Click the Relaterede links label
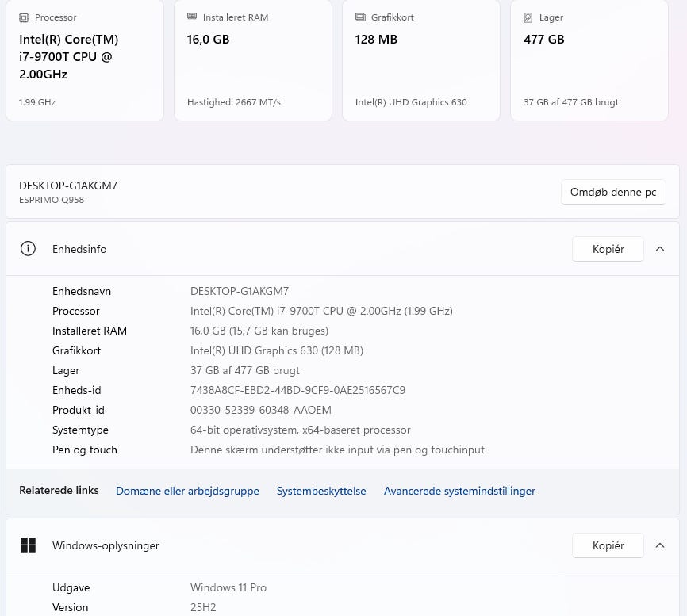The width and height of the screenshot is (687, 616). [x=59, y=491]
